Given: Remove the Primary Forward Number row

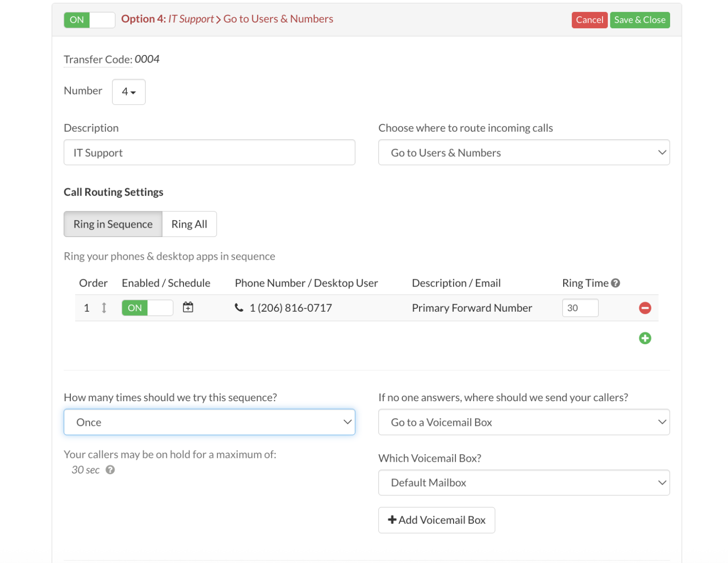Looking at the screenshot, I should (x=645, y=308).
